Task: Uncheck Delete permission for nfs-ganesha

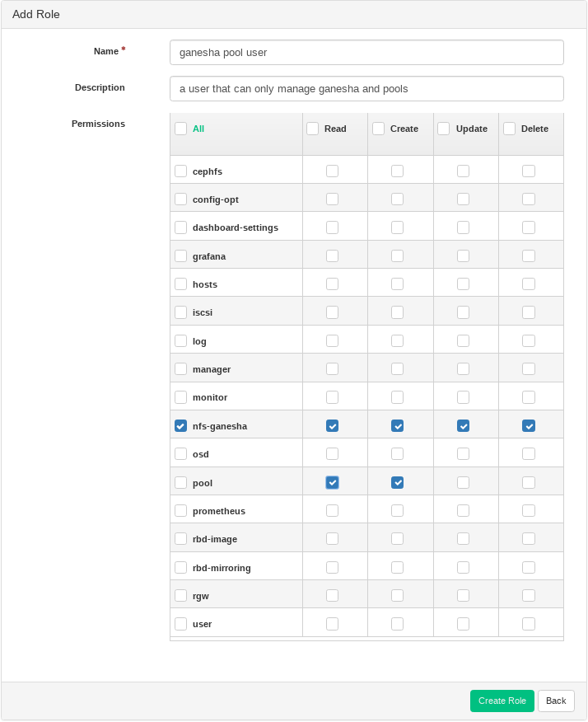Action: 529,426
